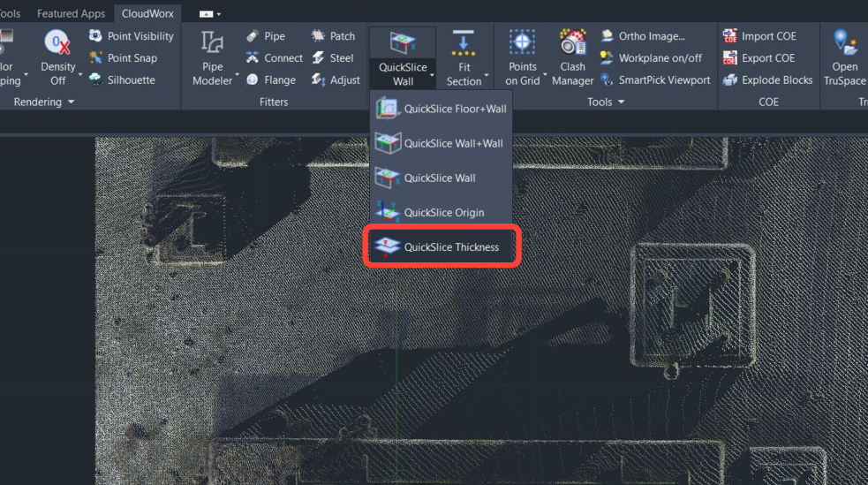Click Export COE
This screenshot has height=485, width=868.
759,57
